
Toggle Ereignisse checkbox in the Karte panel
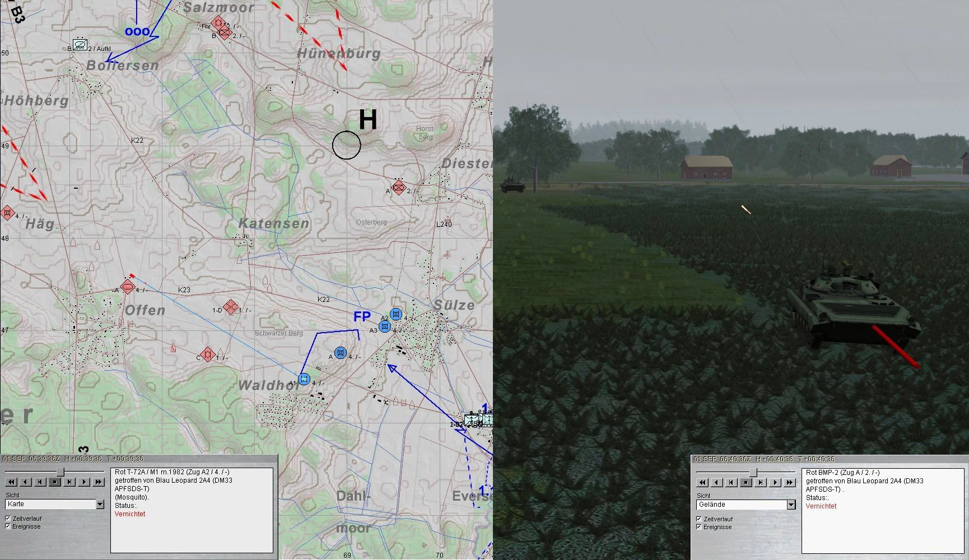(x=8, y=526)
